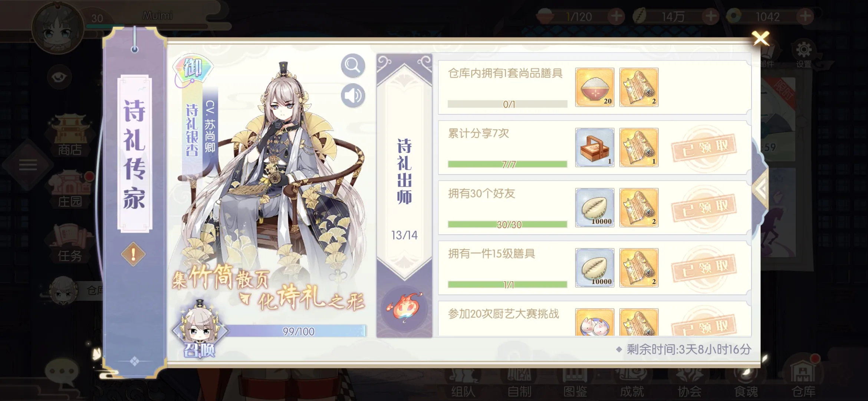Viewport: 868px width, 401px height.
Task: Tap the orange exclamation info icon
Action: [133, 254]
